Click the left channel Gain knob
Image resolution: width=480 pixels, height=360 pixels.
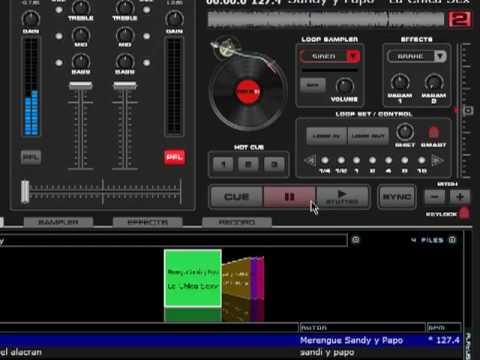tap(31, 19)
